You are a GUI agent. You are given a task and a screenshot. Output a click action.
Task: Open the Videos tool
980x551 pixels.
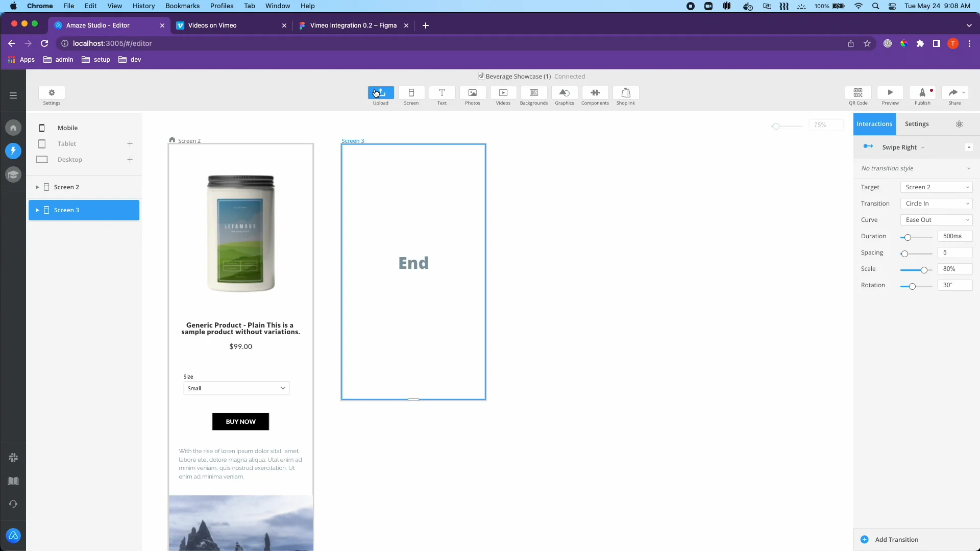[503, 93]
